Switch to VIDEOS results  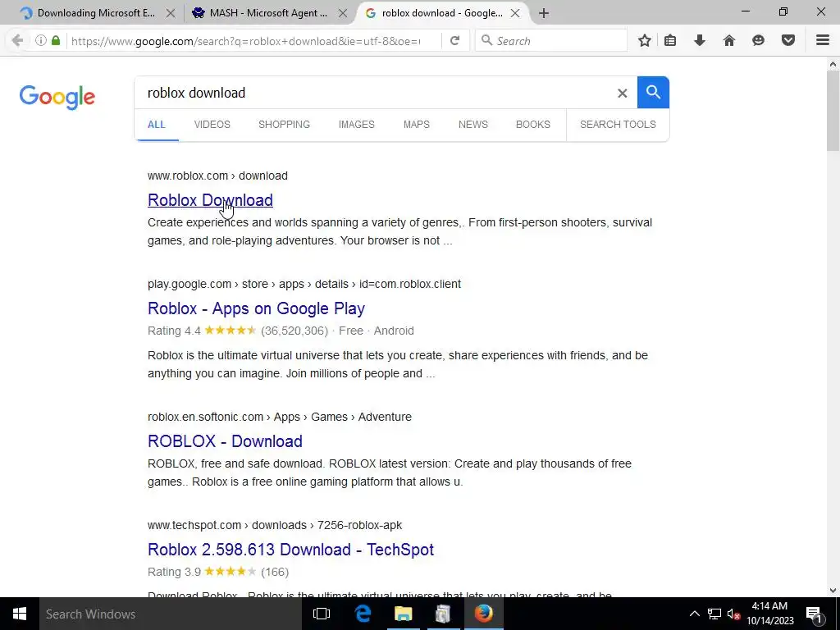(212, 125)
